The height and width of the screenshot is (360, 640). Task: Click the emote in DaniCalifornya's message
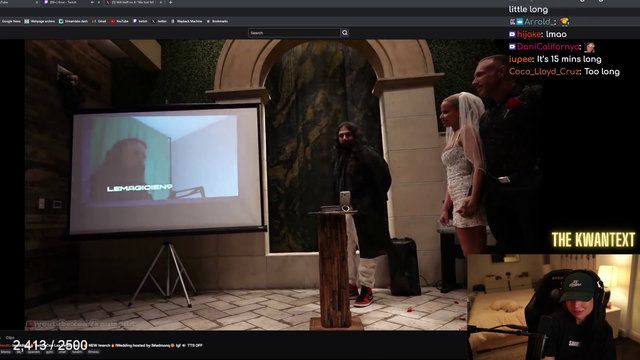(x=589, y=47)
